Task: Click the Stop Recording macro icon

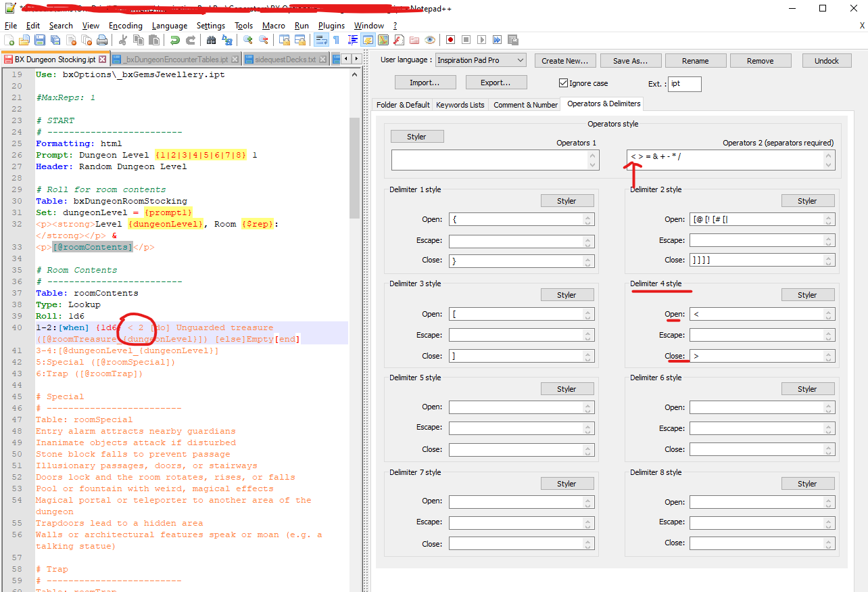Action: (466, 40)
